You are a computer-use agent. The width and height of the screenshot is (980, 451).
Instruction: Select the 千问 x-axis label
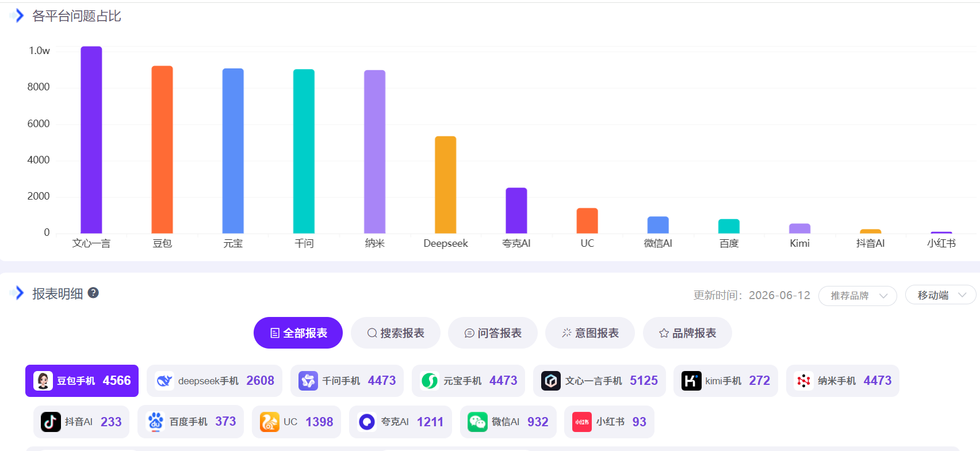(304, 243)
